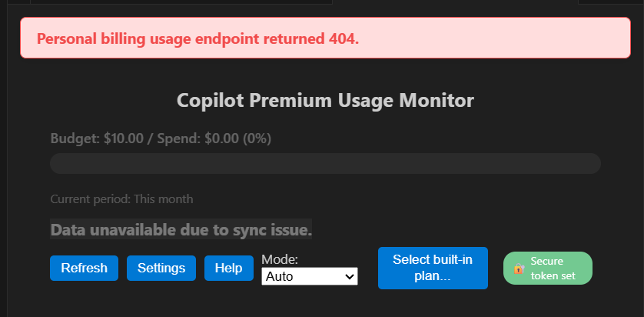Click the lock icon in the token badge
The width and height of the screenshot is (644, 317).
(519, 269)
